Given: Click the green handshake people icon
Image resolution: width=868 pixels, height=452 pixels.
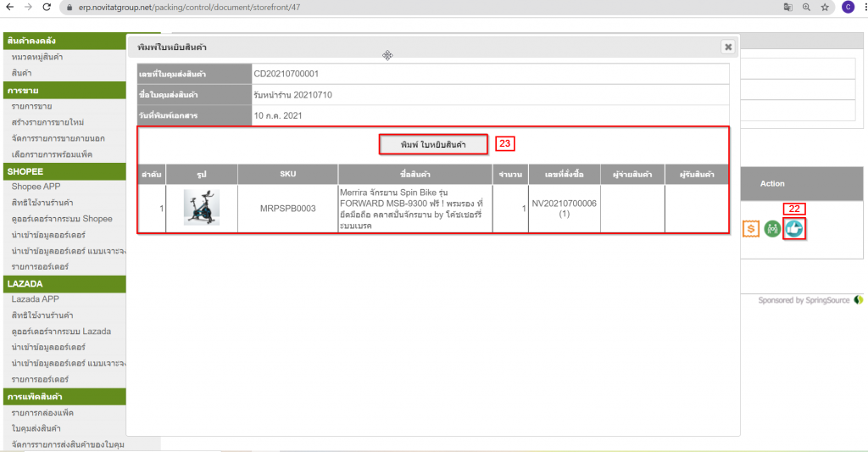Looking at the screenshot, I should coord(771,228).
